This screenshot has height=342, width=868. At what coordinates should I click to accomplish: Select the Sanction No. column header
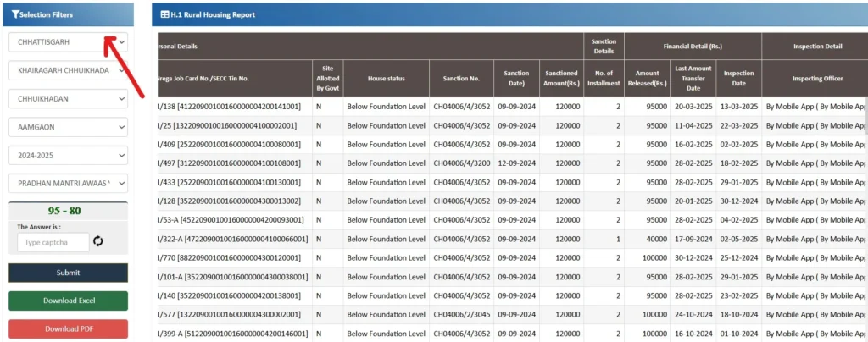pyautogui.click(x=461, y=79)
